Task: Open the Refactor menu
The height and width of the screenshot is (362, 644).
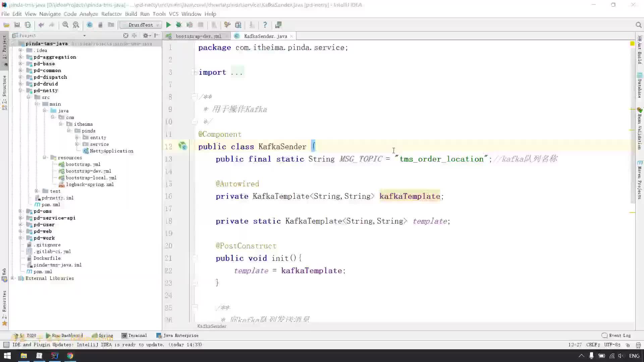Action: [x=111, y=14]
